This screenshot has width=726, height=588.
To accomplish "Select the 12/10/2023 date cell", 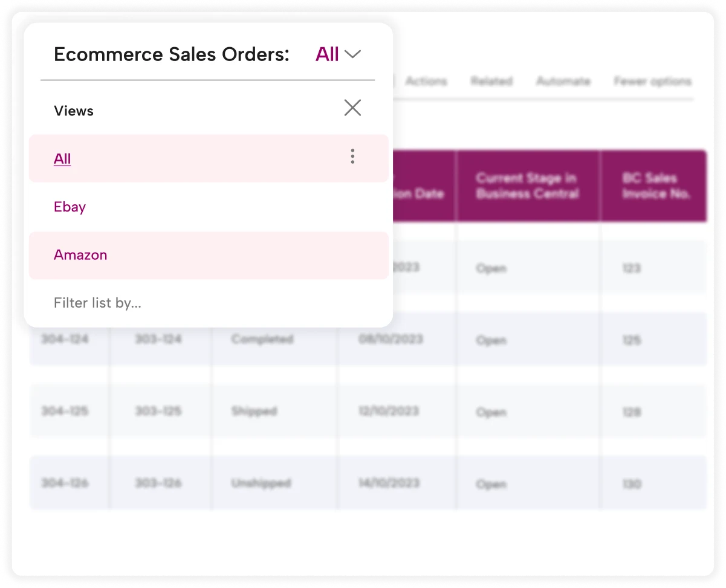I will tap(387, 412).
